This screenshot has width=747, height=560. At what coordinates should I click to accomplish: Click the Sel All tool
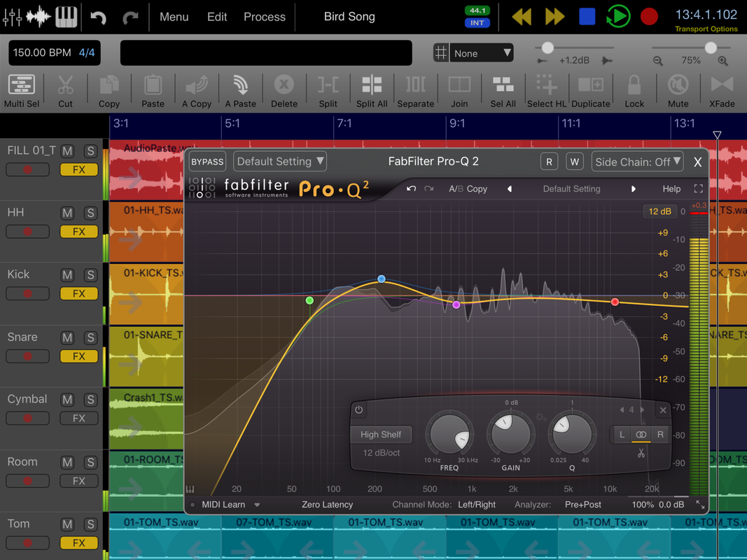pyautogui.click(x=503, y=92)
